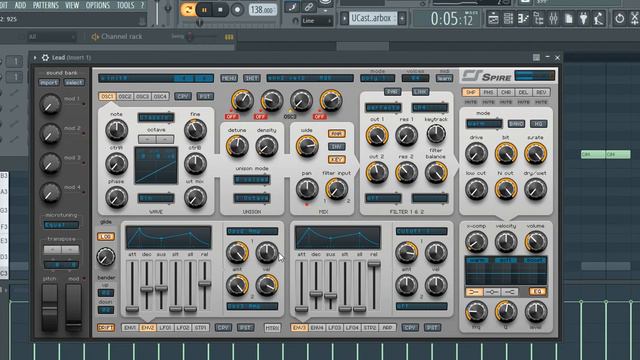Toggle the filter LINK button
The width and height of the screenshot is (640, 360).
click(x=420, y=92)
